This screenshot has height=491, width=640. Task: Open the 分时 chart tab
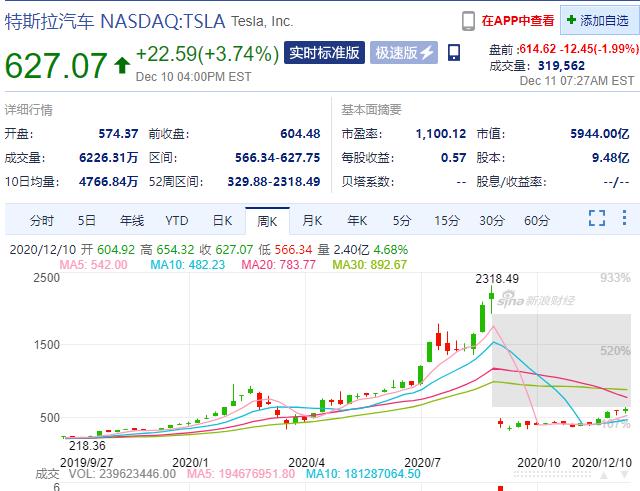[x=42, y=221]
